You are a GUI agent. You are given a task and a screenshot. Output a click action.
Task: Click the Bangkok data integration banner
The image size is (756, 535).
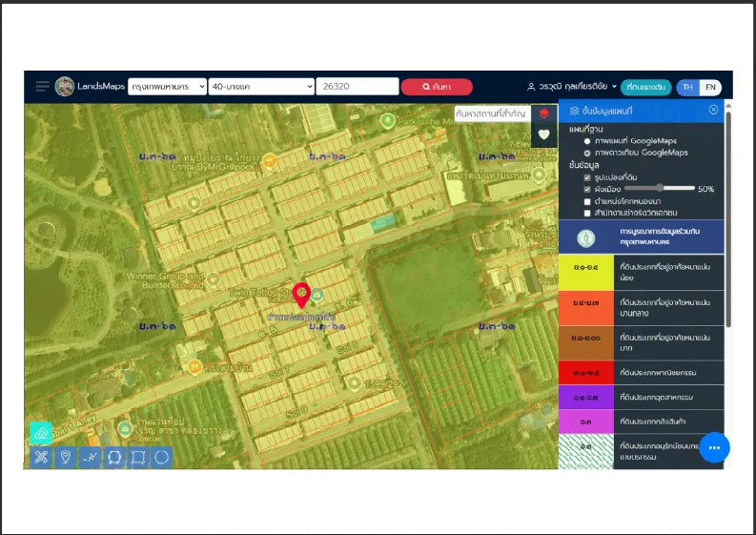[x=642, y=237]
